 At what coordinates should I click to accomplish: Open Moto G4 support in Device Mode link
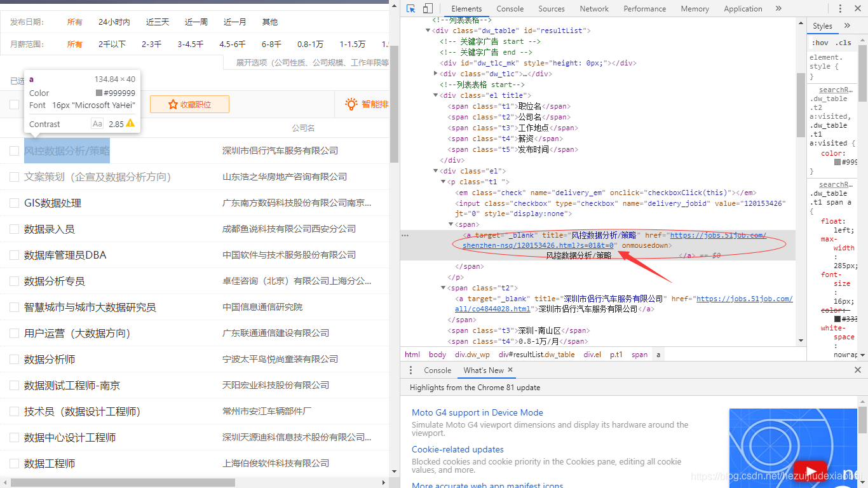[x=477, y=412]
